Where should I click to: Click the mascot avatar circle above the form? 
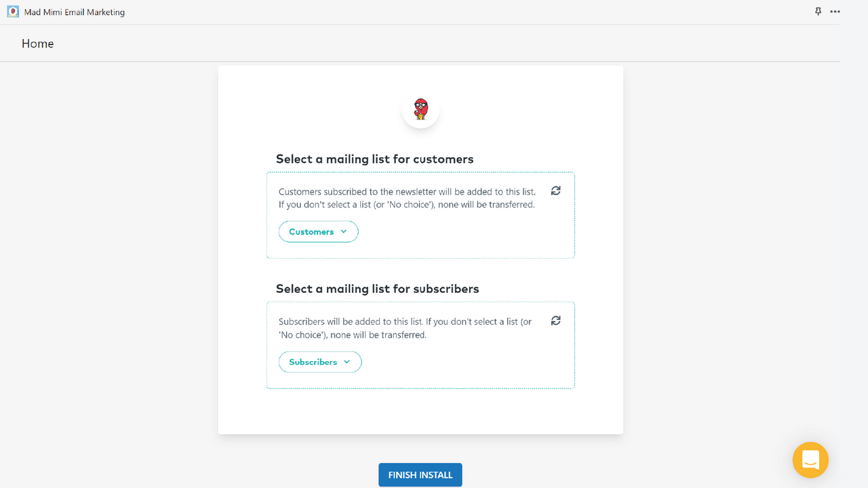(420, 109)
